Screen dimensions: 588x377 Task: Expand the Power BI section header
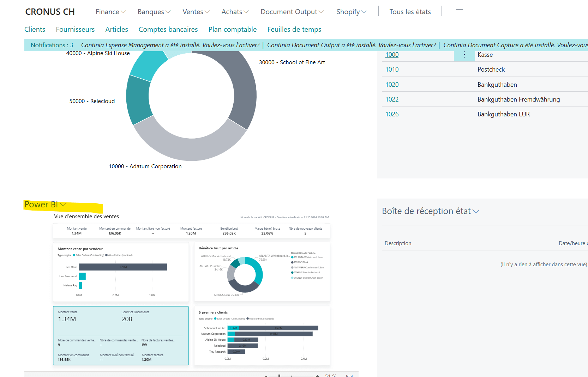pos(45,205)
